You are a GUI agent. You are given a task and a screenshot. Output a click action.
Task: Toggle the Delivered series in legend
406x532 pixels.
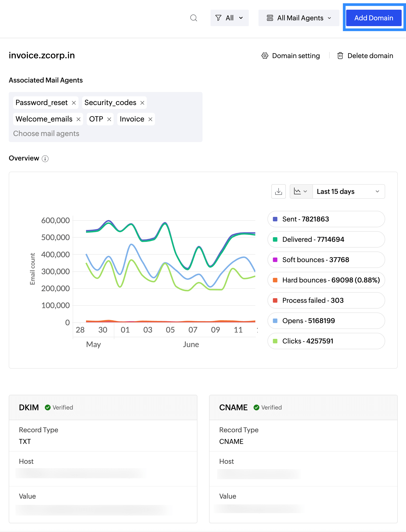(326, 239)
